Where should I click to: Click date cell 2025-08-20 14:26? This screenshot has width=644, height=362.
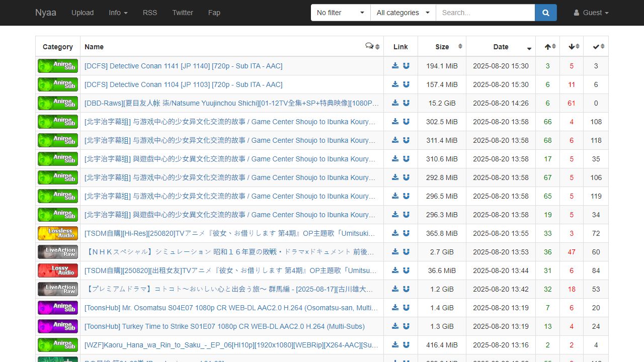pos(501,103)
